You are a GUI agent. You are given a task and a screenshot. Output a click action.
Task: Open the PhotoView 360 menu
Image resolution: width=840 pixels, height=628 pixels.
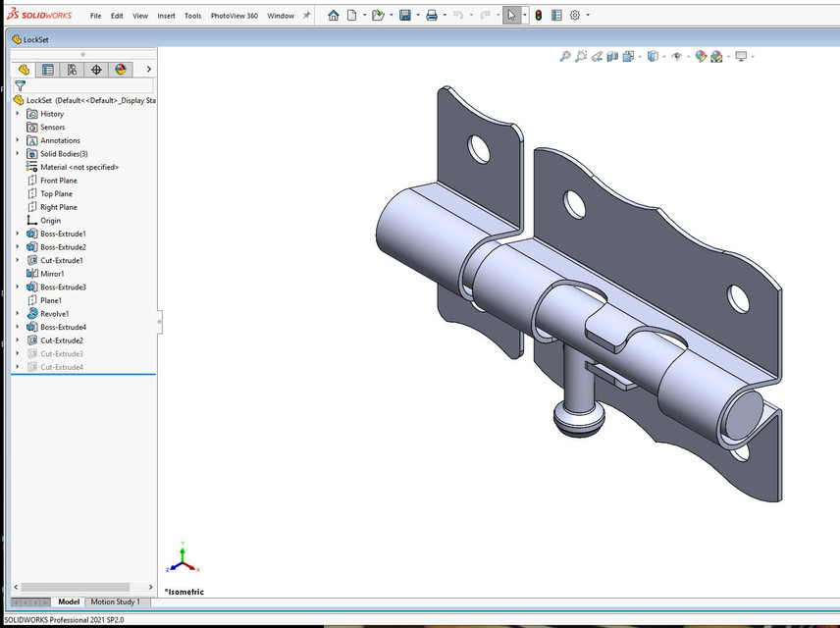click(234, 15)
